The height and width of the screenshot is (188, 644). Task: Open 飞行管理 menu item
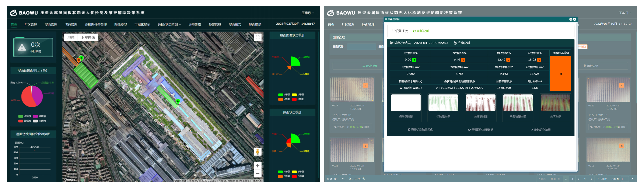(x=71, y=25)
